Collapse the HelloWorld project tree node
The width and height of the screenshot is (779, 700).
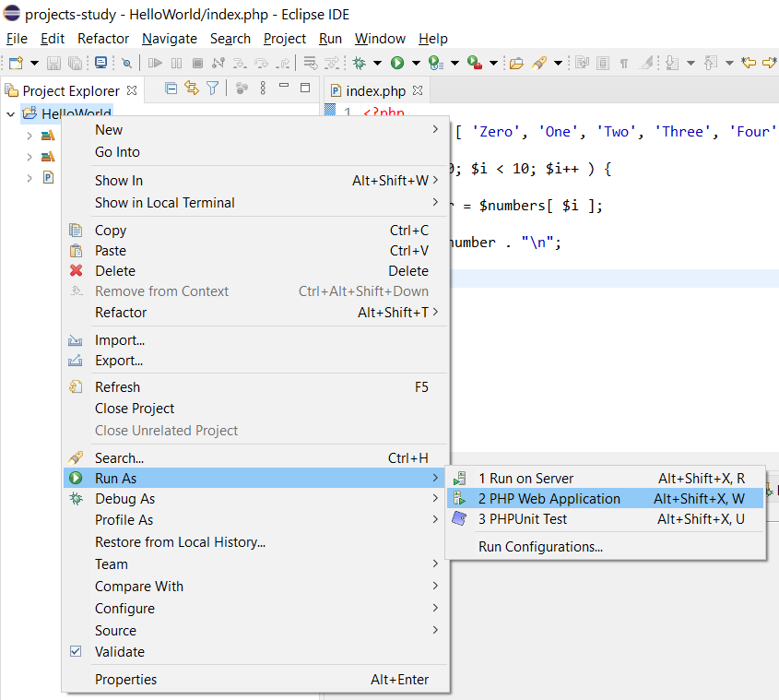tap(10, 114)
